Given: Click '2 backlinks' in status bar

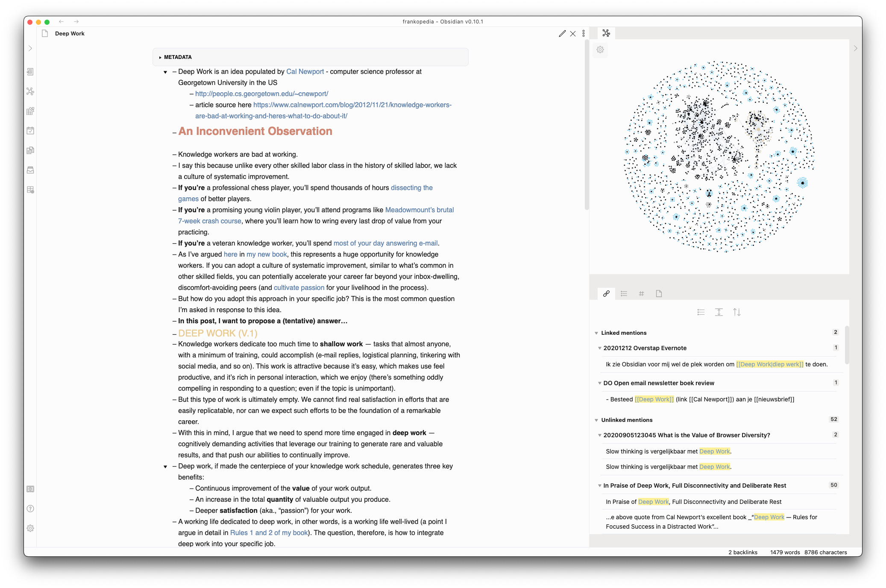Looking at the screenshot, I should [x=743, y=552].
